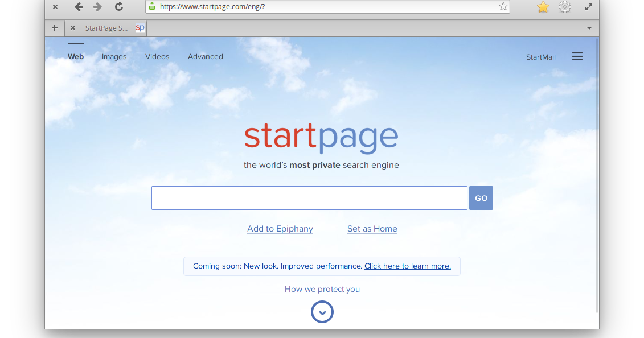Switch to the Images search tab
The height and width of the screenshot is (338, 644).
click(114, 56)
